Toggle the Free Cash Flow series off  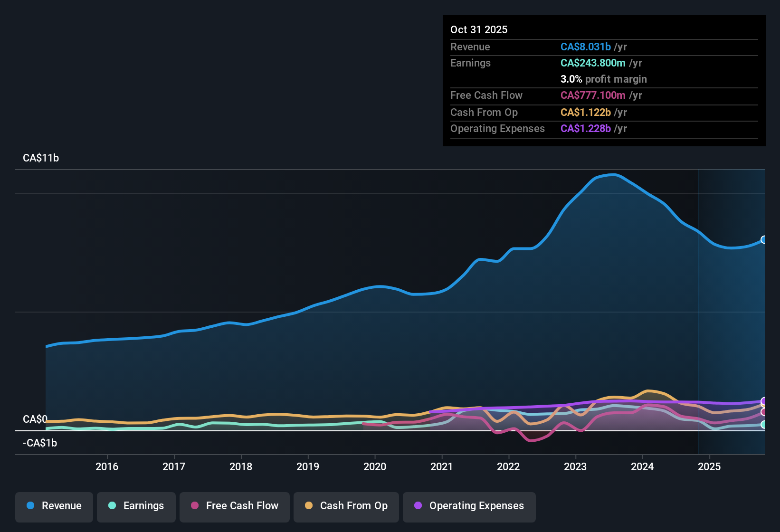tap(234, 506)
